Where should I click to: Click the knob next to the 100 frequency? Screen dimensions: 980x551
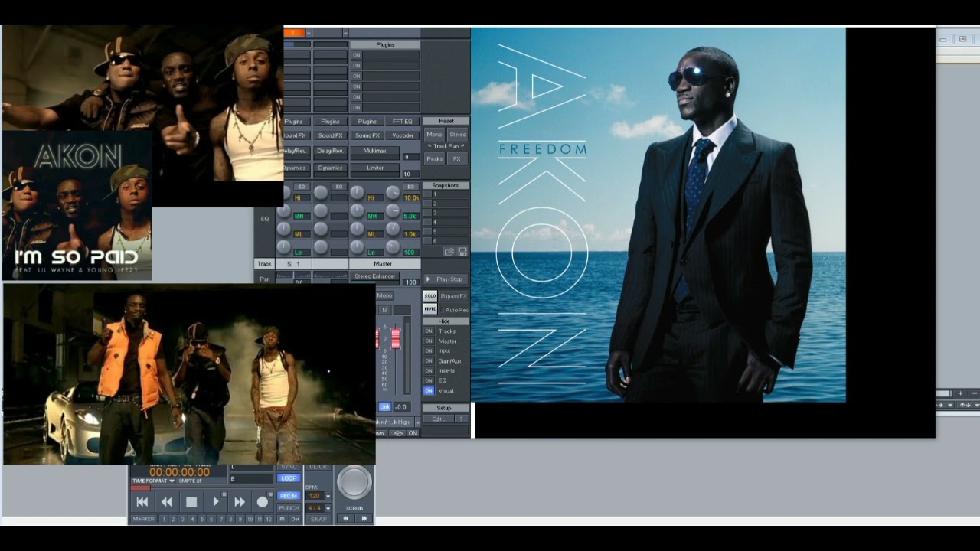pyautogui.click(x=393, y=246)
